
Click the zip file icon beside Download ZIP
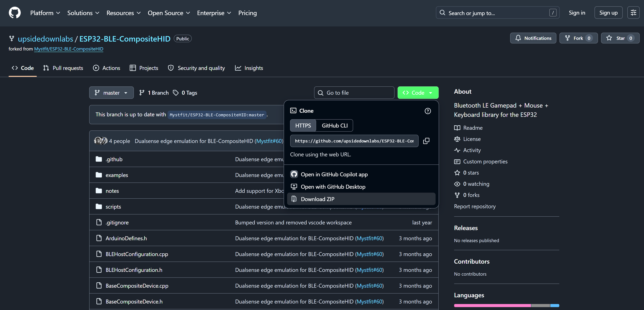[294, 199]
